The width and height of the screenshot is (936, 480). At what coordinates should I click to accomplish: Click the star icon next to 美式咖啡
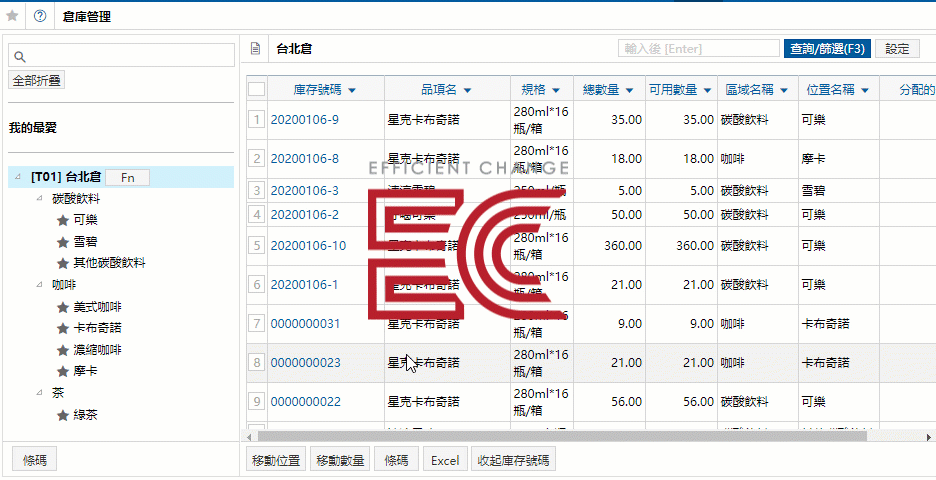pos(62,307)
